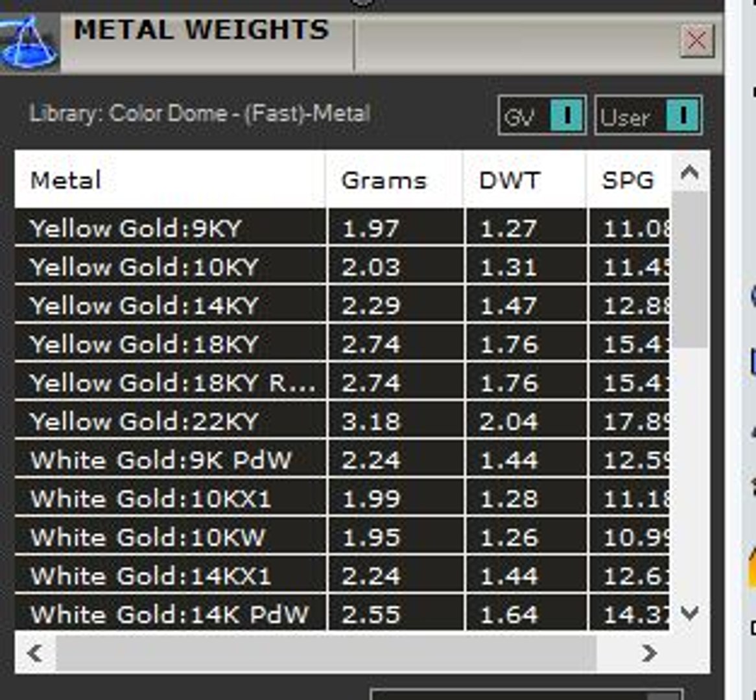Click the horizontal scrollbar thumb
The image size is (756, 700).
point(326,653)
